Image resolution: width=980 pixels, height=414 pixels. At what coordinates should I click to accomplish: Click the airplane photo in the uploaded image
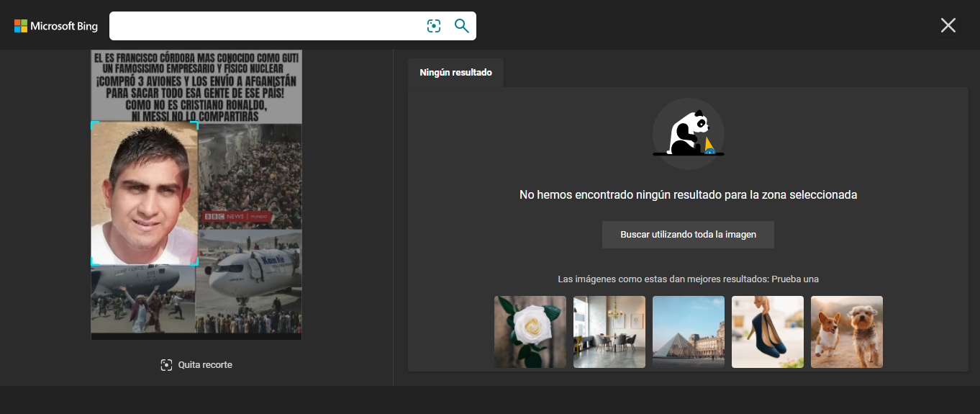250,282
